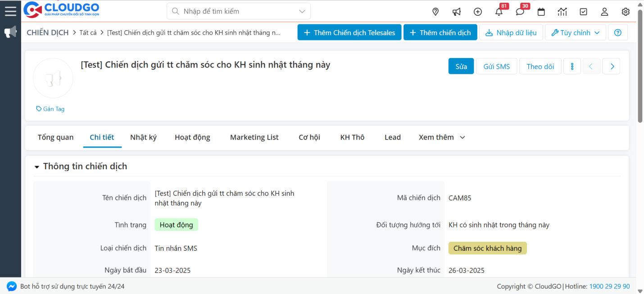The height and width of the screenshot is (294, 644).
Task: Open the user profile icon
Action: click(x=604, y=12)
